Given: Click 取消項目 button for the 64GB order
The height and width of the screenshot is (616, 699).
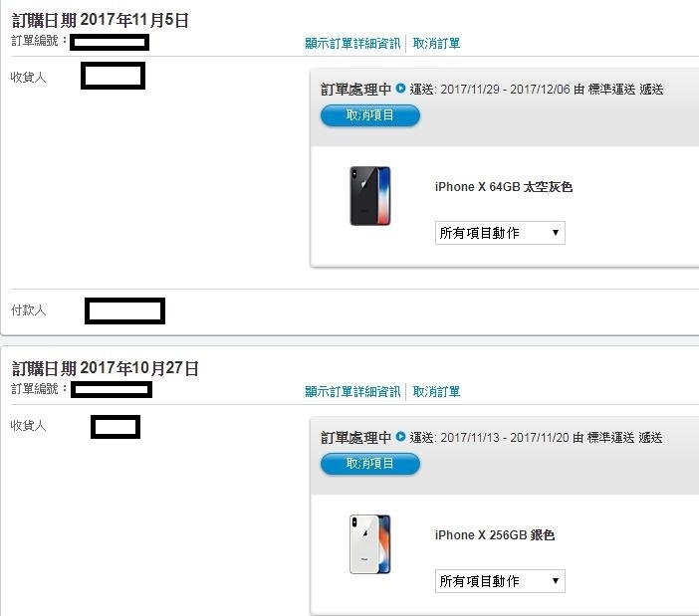Looking at the screenshot, I should coord(370,115).
